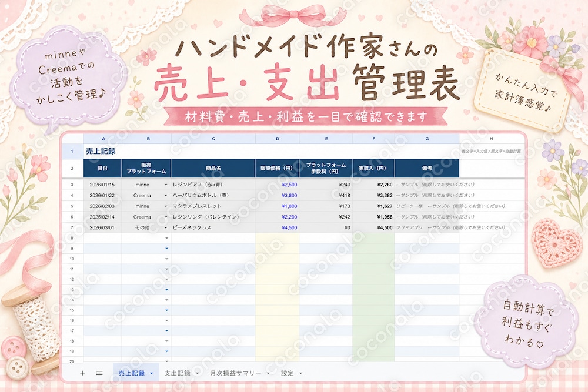Select column D header

click(278, 139)
